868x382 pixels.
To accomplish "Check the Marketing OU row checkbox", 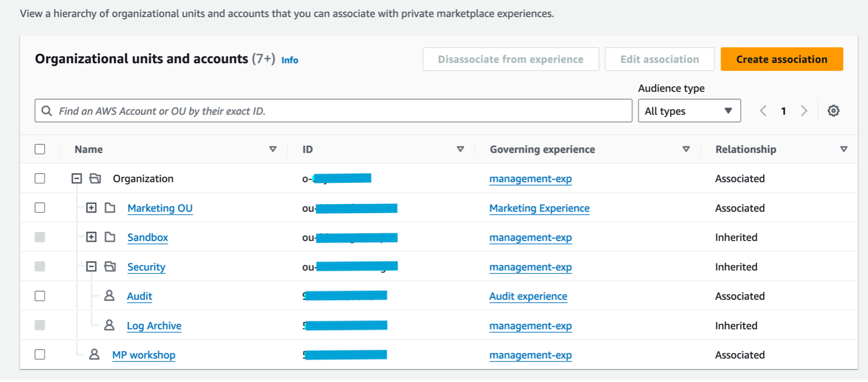I will [40, 208].
